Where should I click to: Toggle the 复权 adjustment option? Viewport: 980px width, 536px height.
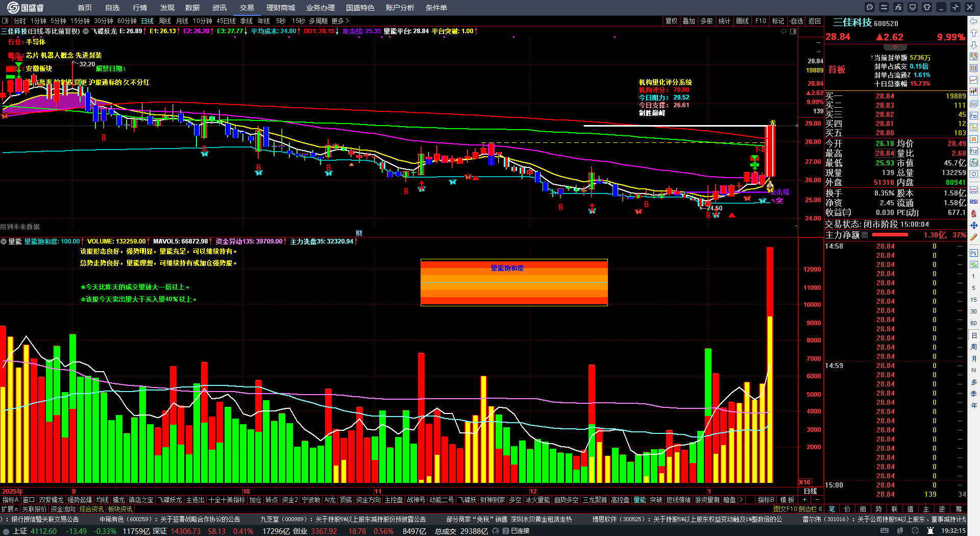click(671, 21)
